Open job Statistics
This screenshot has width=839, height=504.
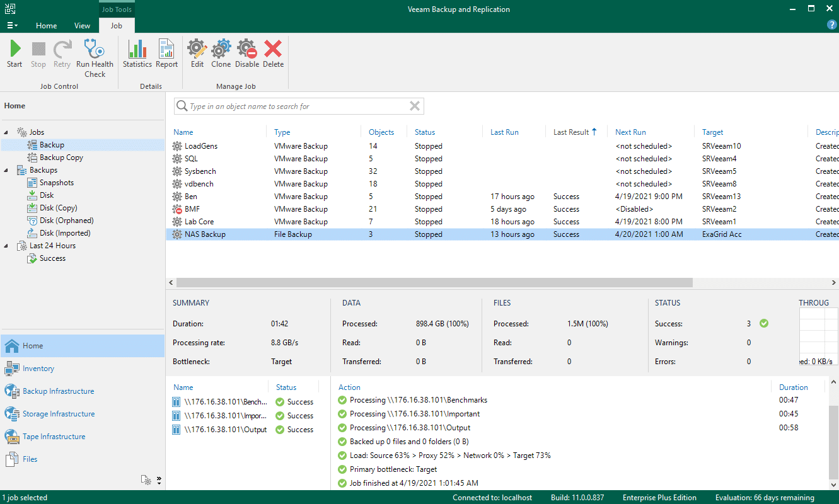[137, 54]
